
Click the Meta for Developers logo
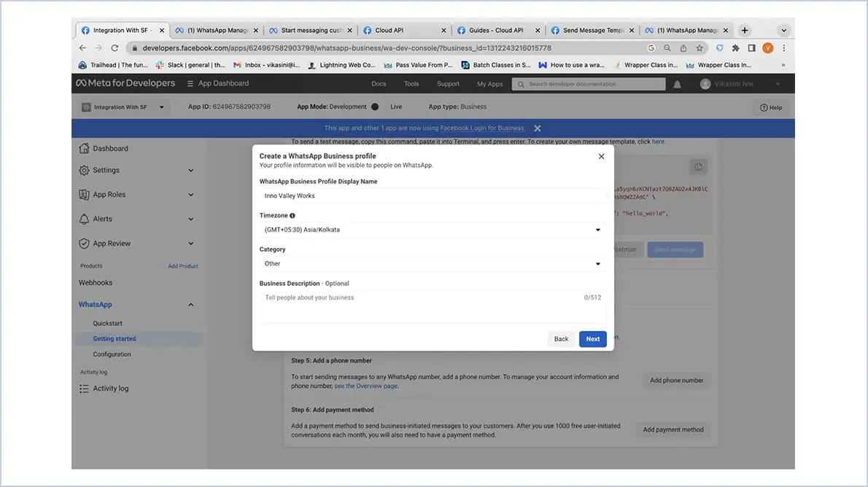coord(125,83)
